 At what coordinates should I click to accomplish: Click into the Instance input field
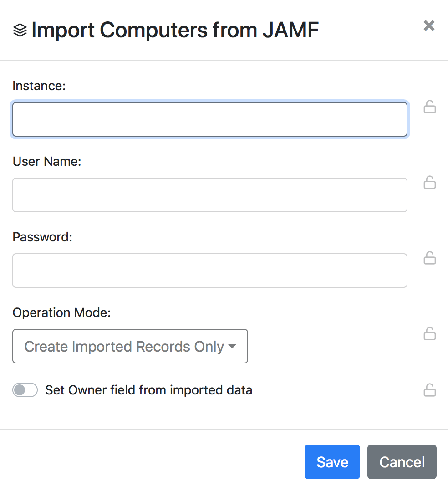point(209,119)
